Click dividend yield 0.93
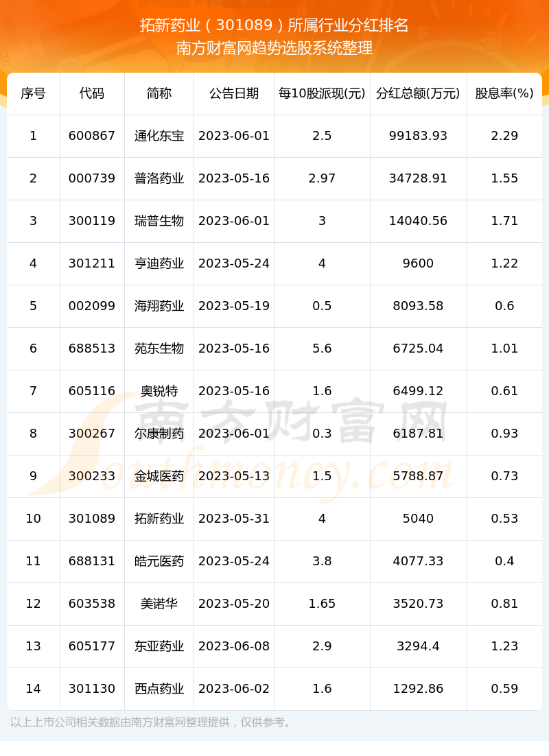549x756 pixels. click(504, 434)
